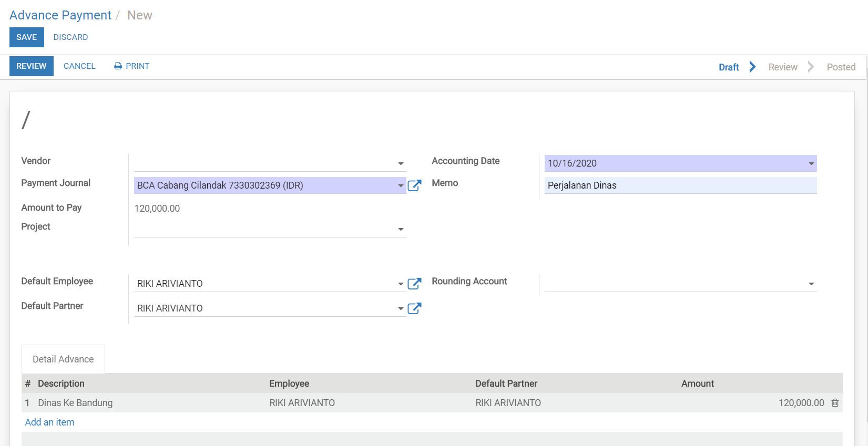This screenshot has height=446, width=868.
Task: Edit the Memo field Perjalanan Dinas
Action: [680, 185]
